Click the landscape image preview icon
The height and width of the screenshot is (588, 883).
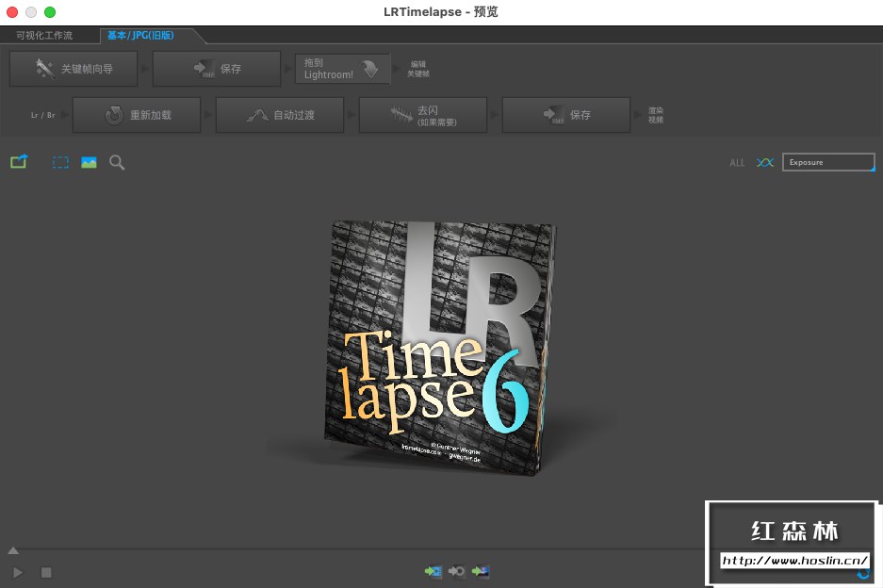point(89,162)
